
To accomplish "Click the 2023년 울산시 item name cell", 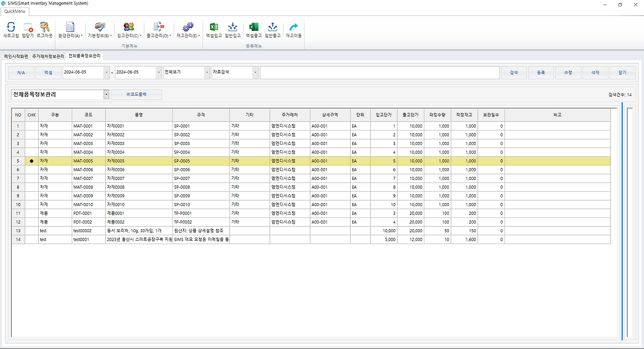I will pyautogui.click(x=139, y=240).
